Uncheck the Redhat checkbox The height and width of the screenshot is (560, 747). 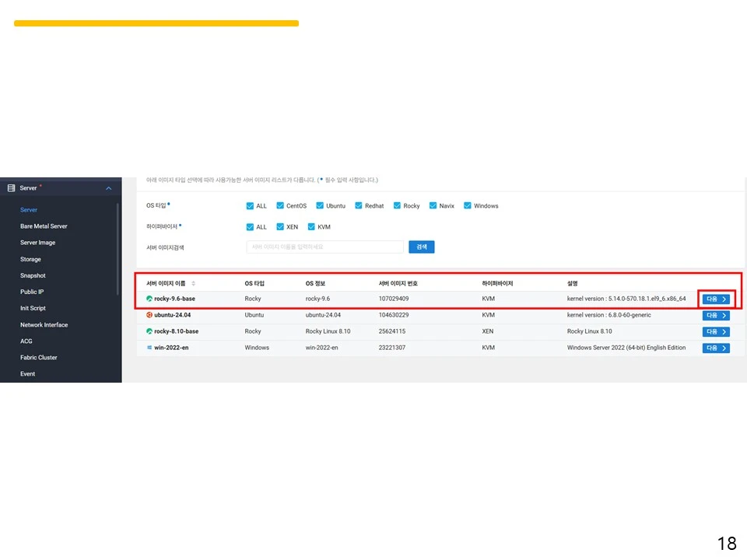[358, 205]
